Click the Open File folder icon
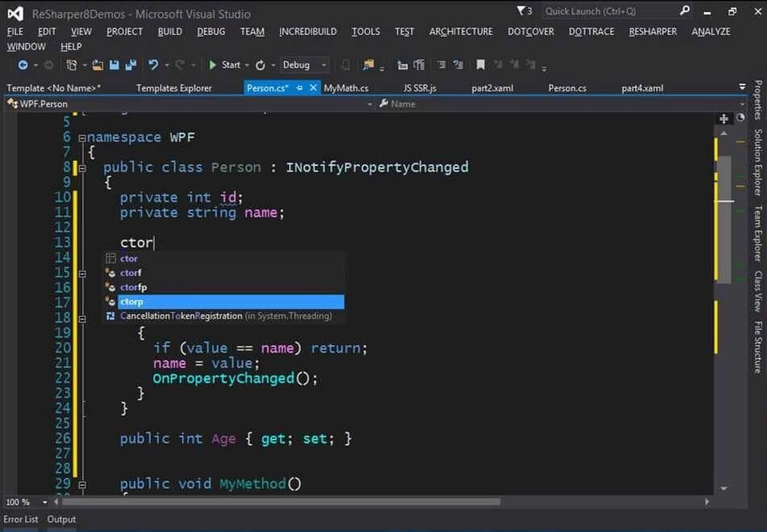The height and width of the screenshot is (532, 767). tap(98, 65)
